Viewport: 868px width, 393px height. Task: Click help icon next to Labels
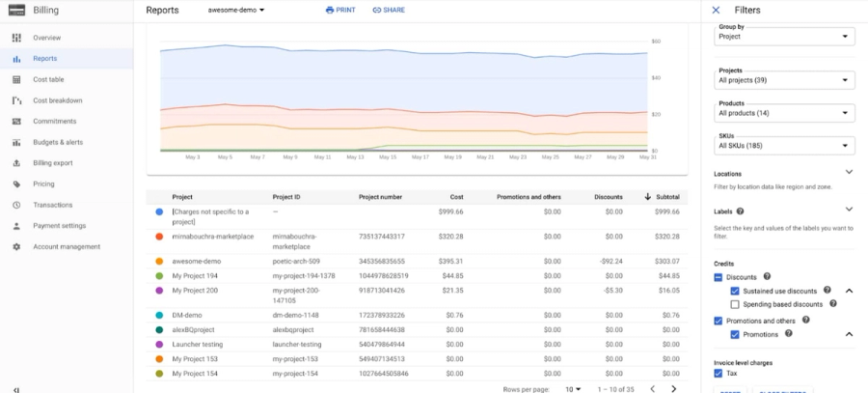740,211
